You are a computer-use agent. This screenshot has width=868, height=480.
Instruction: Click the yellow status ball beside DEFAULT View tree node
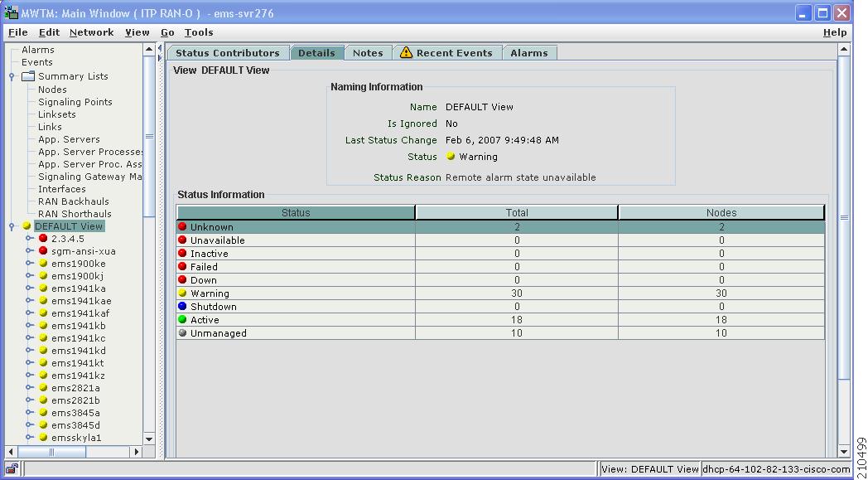[x=27, y=226]
